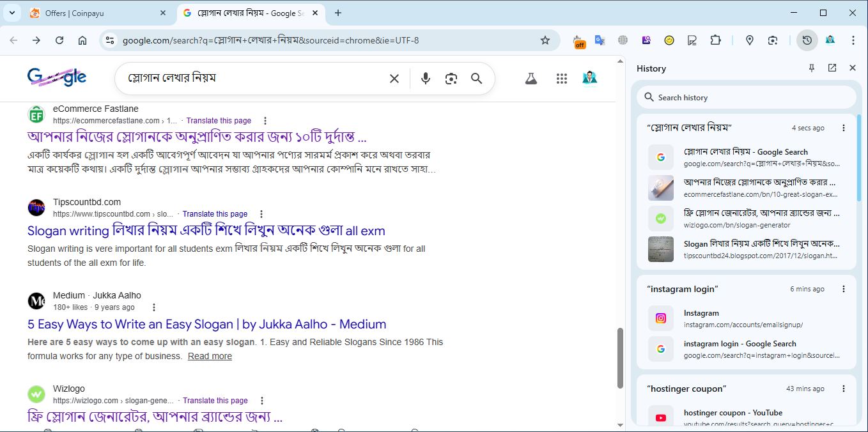The image size is (868, 432).
Task: Clear the search query with X
Action: pos(394,79)
